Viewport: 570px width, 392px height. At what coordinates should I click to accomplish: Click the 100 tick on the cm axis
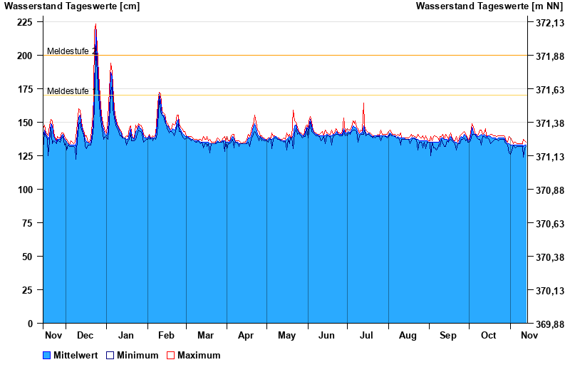[24, 190]
